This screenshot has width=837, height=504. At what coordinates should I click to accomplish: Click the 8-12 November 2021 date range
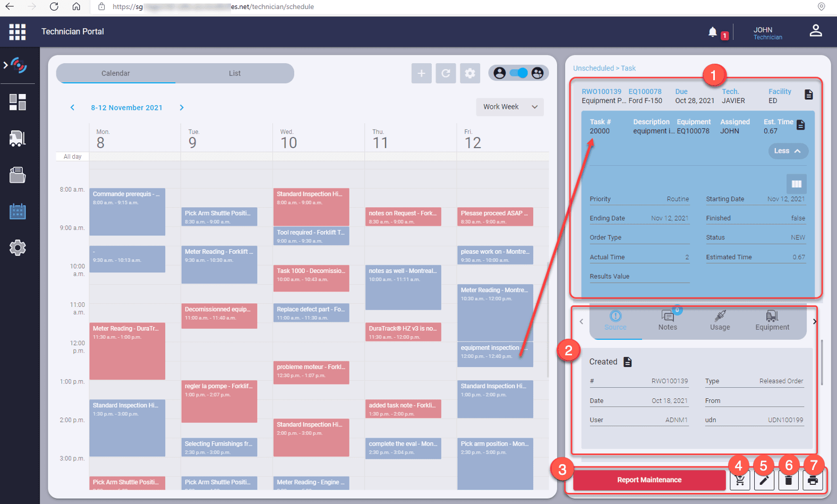click(127, 107)
